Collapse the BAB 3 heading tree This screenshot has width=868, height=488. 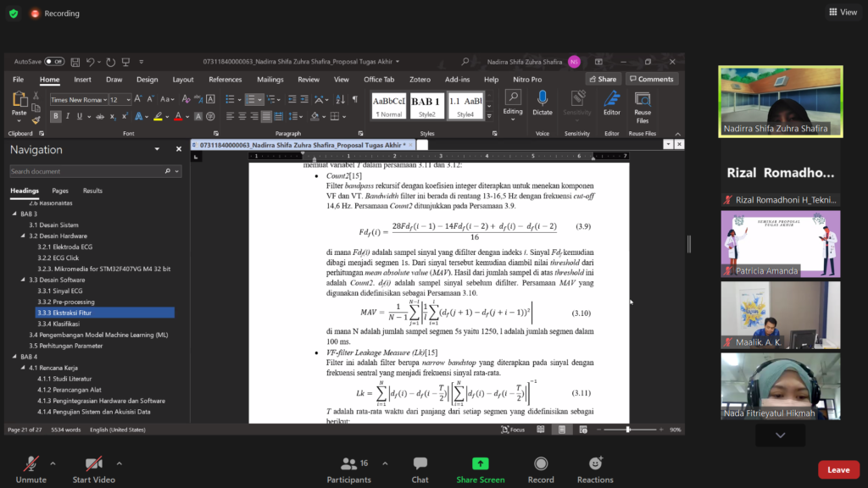(x=14, y=214)
